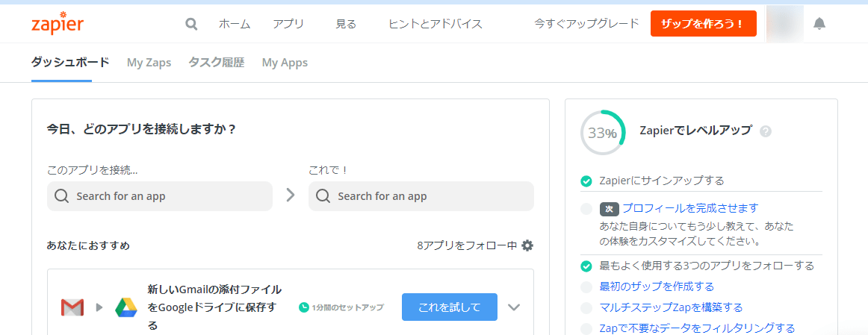The width and height of the screenshot is (868, 335).
Task: Open the blurred profile avatar menu
Action: tap(784, 24)
